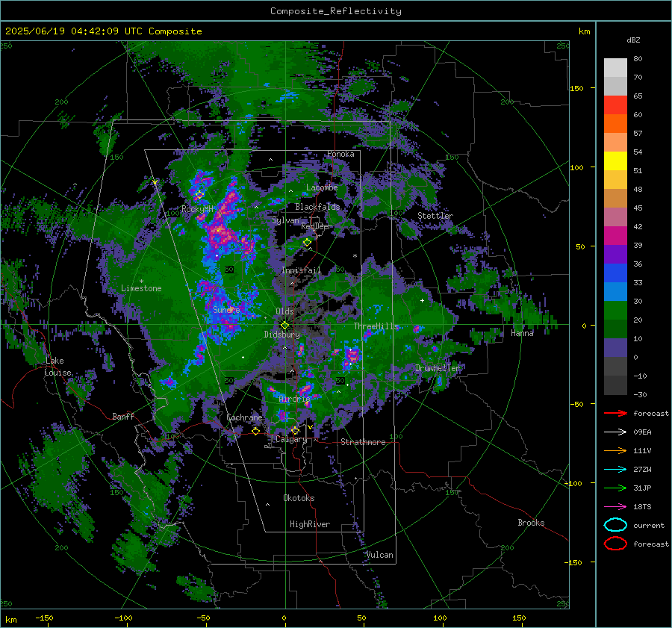
Task: Pick the purple swatch between 39 and 36
Action: 615,254
